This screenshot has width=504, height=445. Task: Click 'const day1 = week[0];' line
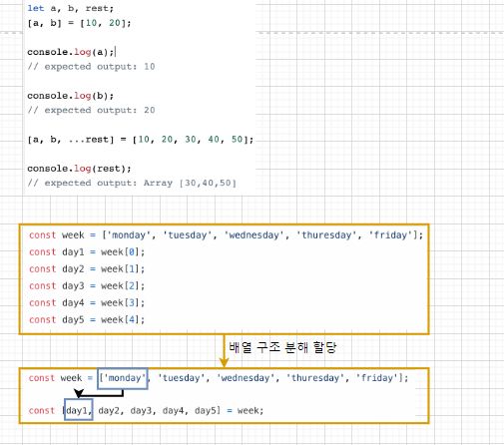(x=87, y=252)
